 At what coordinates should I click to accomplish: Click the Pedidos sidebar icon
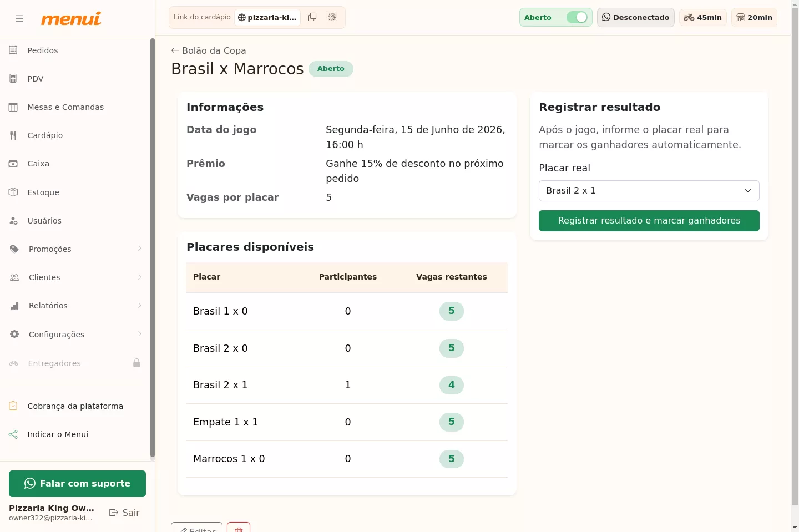tap(13, 50)
